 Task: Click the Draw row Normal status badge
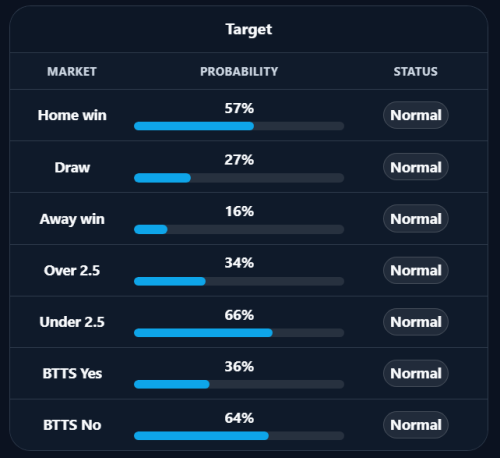pyautogui.click(x=416, y=167)
